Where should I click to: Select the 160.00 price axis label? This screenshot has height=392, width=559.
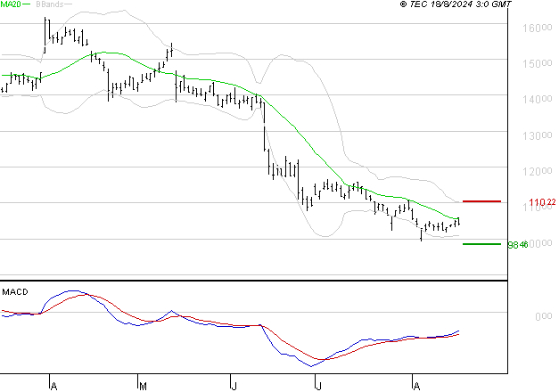(538, 28)
